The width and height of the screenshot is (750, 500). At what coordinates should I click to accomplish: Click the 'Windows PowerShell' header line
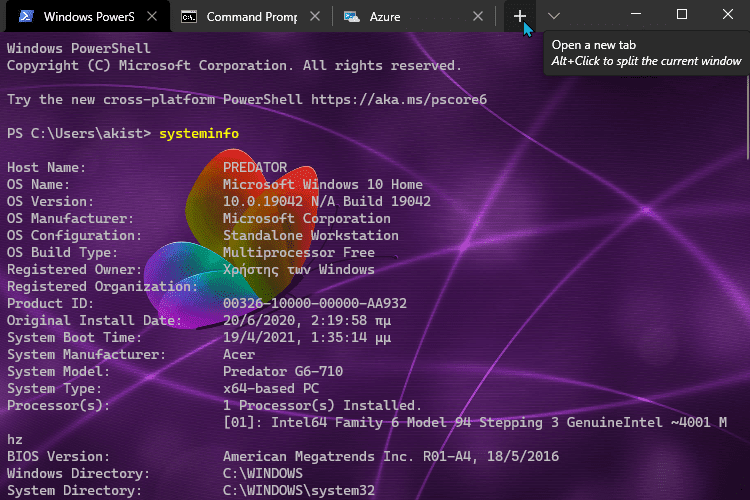pos(78,48)
